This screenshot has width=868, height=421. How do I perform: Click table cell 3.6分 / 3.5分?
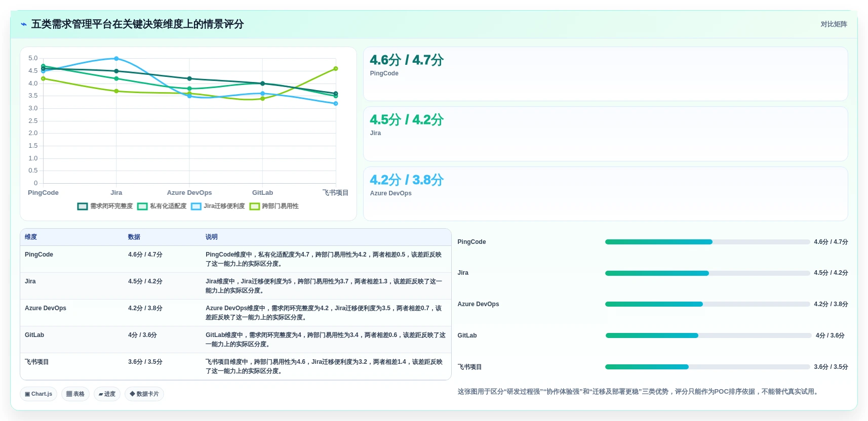click(145, 362)
